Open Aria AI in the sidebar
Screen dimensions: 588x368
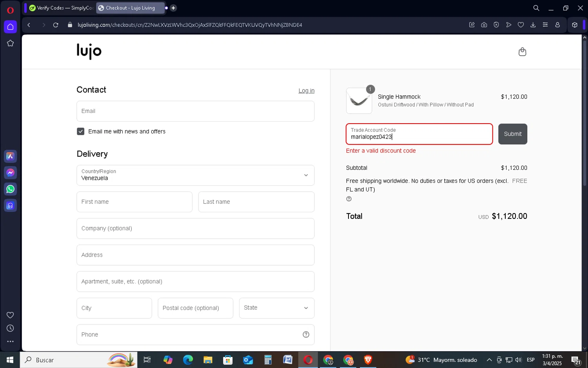pyautogui.click(x=11, y=157)
